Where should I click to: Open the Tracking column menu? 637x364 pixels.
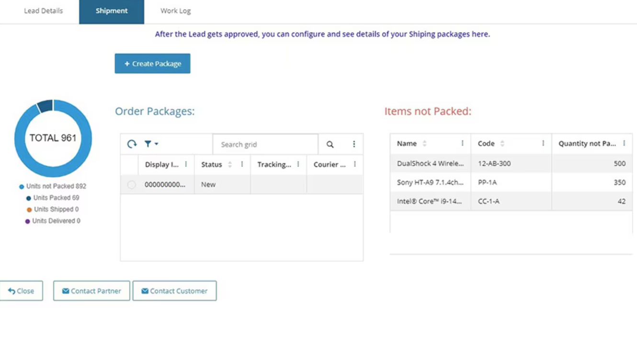(x=298, y=164)
